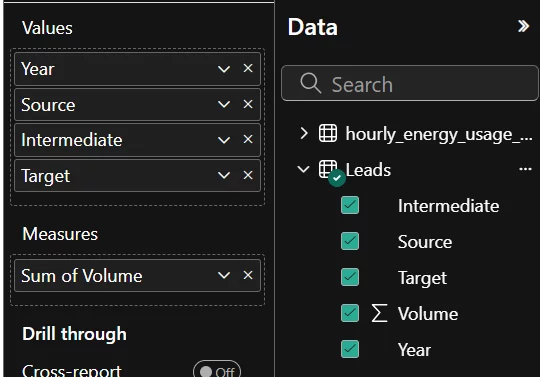Screen dimensions: 540x377
Task: Uncheck the Intermediate field checkbox
Action: point(350,205)
